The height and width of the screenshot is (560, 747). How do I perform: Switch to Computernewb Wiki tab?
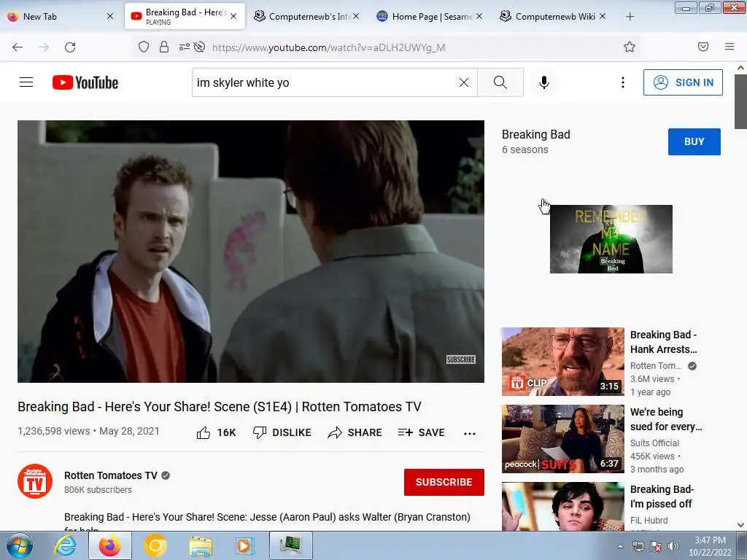[553, 16]
